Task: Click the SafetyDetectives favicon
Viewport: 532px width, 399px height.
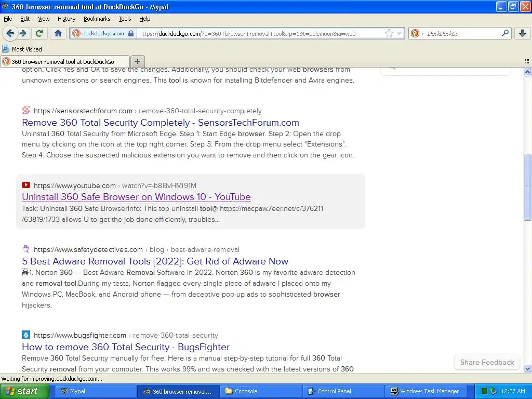Action: [26, 249]
